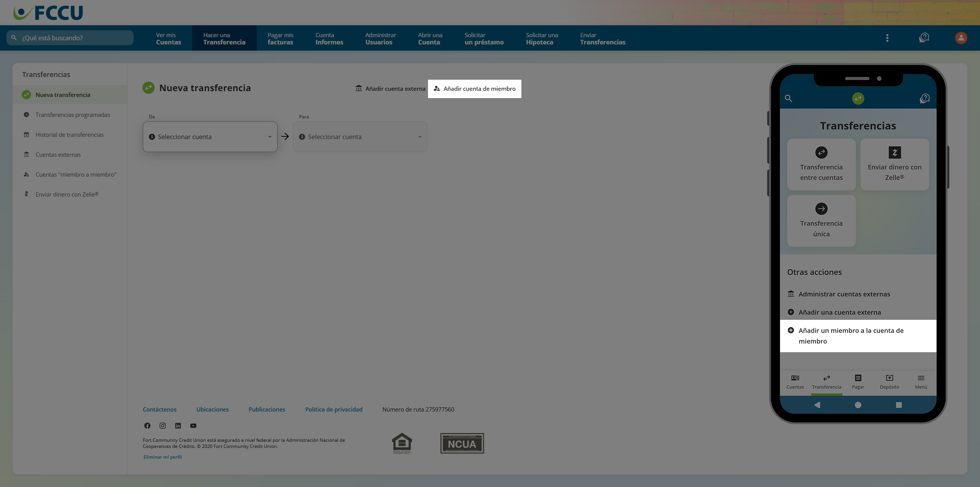Select Transferencias programadas in sidebar
Viewport: 980px width, 487px height.
coord(70,115)
